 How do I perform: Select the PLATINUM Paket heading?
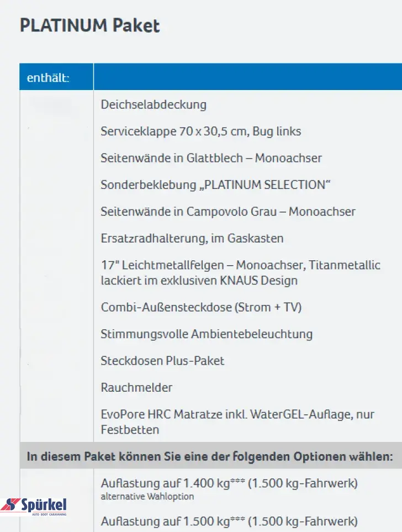[x=90, y=26]
